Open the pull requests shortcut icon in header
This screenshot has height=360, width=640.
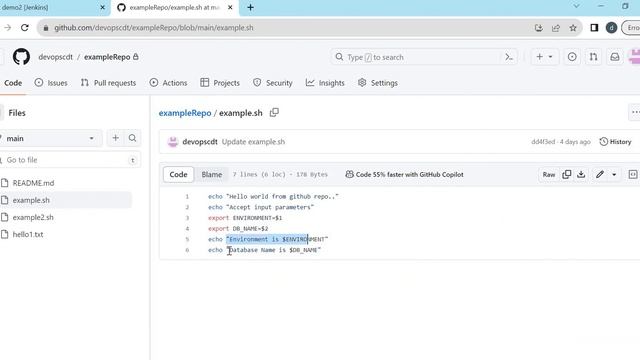coord(593,57)
